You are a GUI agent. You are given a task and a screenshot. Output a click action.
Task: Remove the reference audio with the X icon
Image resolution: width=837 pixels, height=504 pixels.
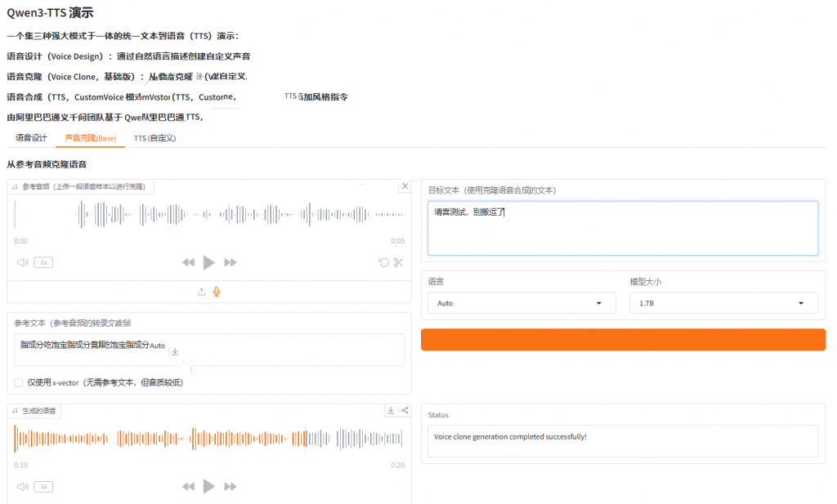[x=405, y=186]
